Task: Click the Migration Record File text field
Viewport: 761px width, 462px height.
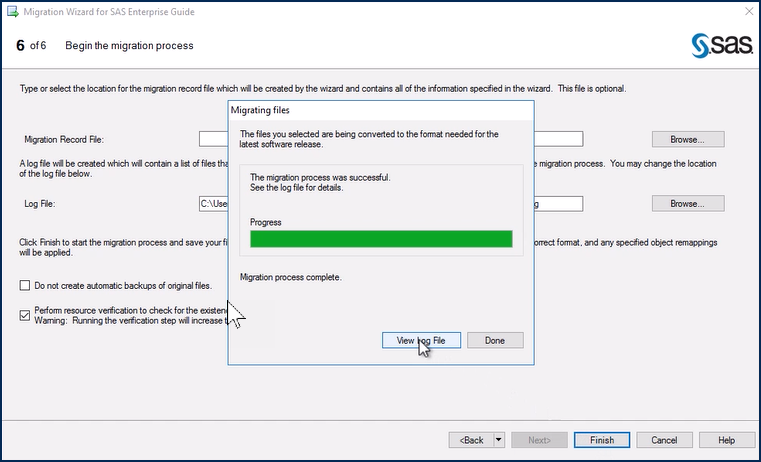Action: [x=213, y=140]
